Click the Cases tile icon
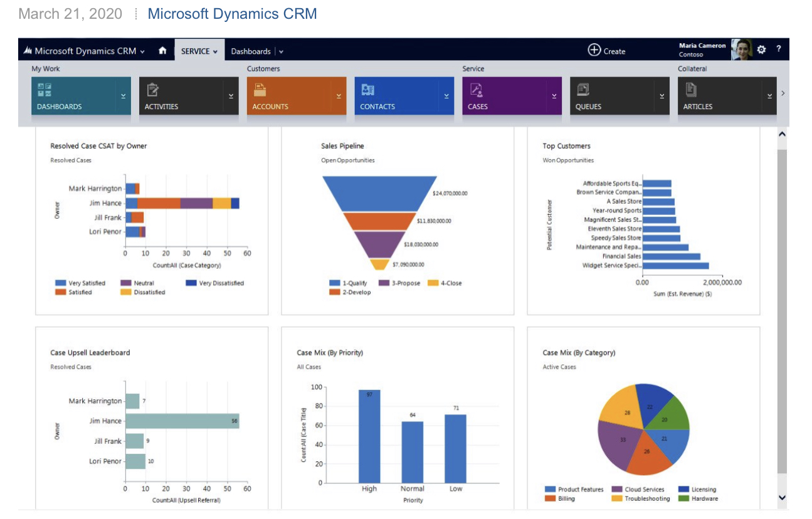Viewport: 812px width, 519px height. (x=475, y=90)
